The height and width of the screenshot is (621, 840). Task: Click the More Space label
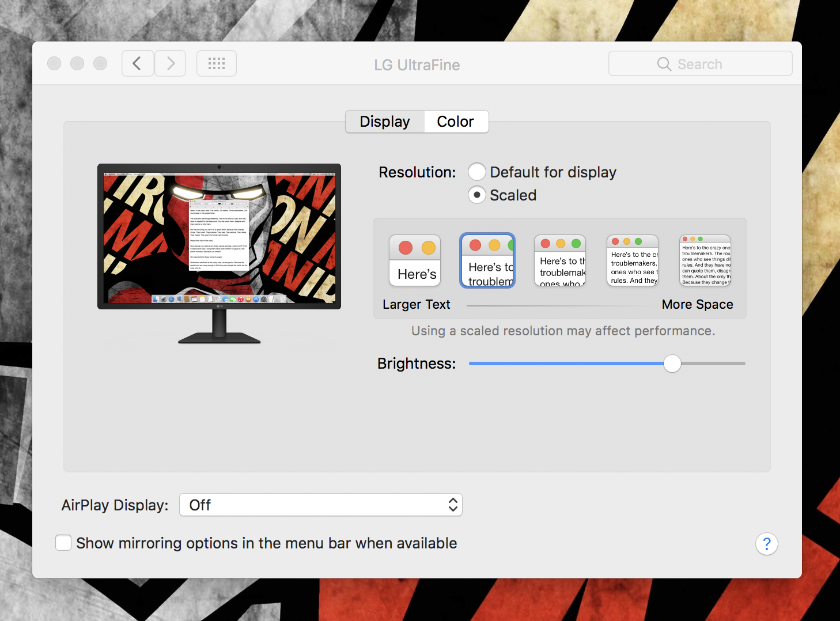(697, 304)
